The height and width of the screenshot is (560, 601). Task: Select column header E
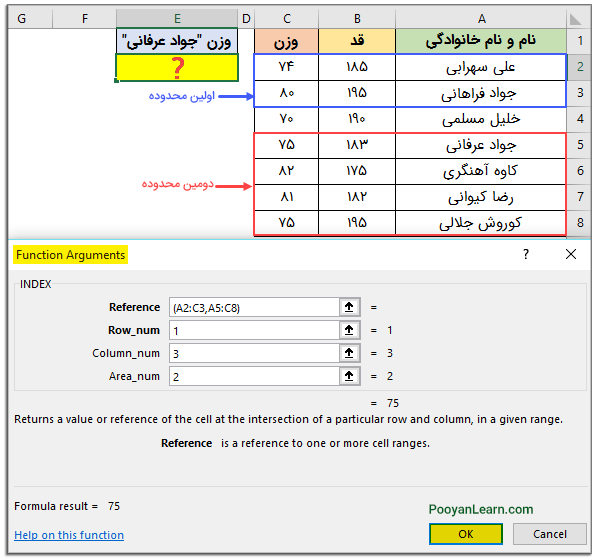pyautogui.click(x=177, y=18)
